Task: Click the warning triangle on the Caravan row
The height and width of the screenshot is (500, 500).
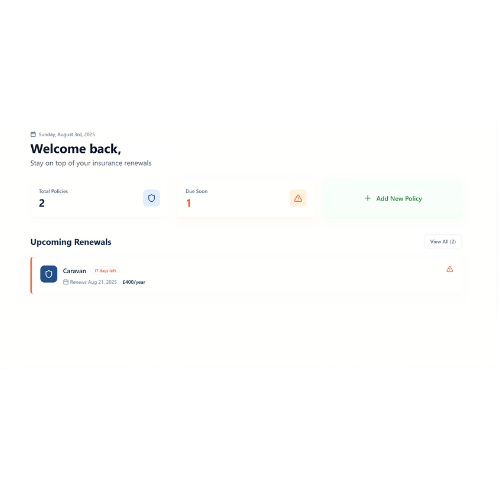Action: pos(450,269)
